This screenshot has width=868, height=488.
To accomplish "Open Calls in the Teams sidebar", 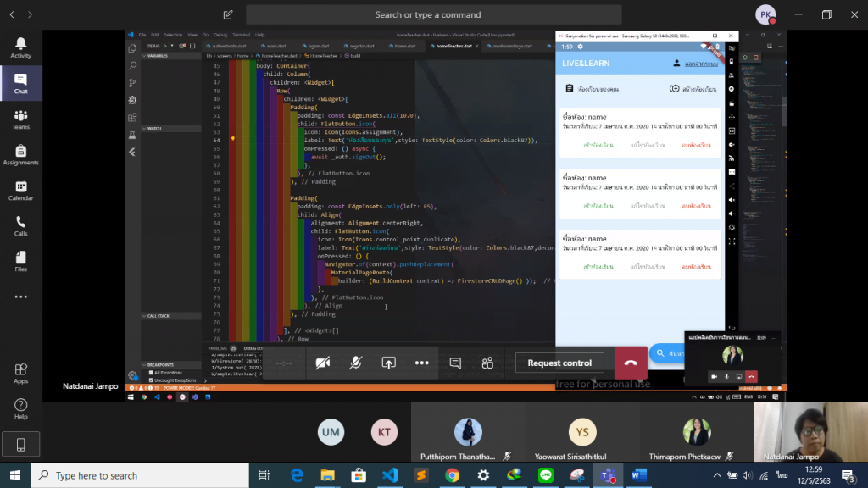I will [x=20, y=226].
